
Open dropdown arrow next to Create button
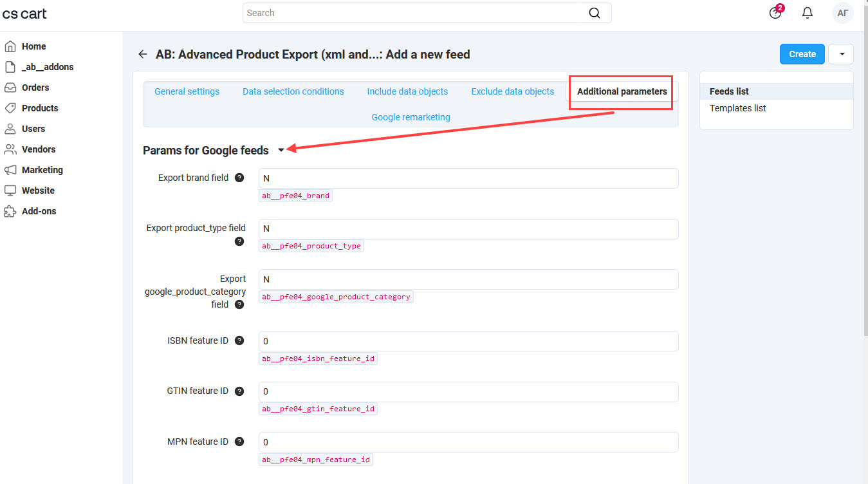point(842,55)
